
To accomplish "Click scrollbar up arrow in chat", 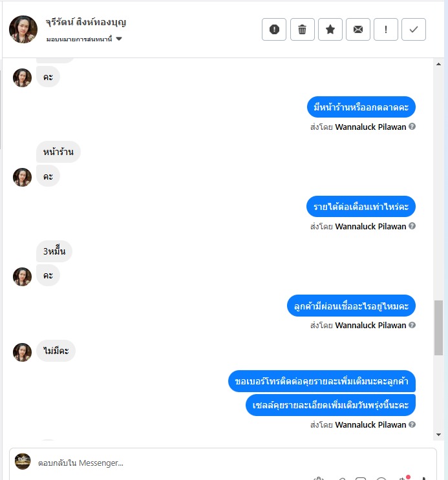I will tap(438, 64).
